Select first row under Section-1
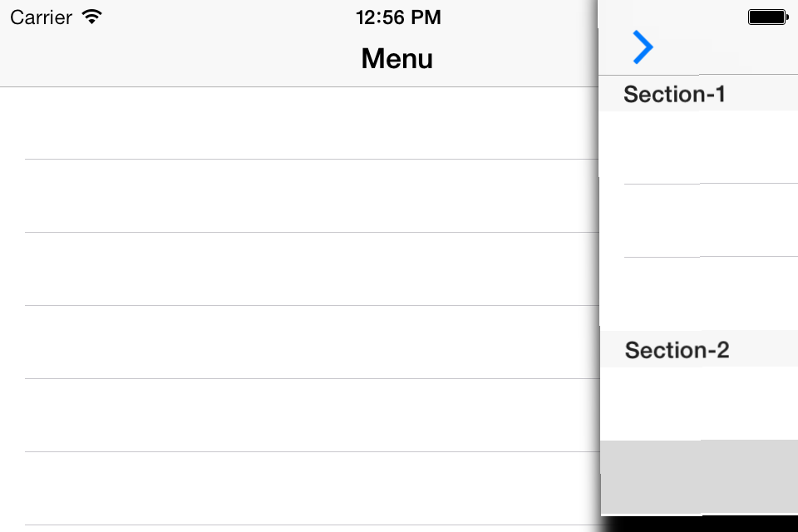Image resolution: width=798 pixels, height=532 pixels. [698, 148]
